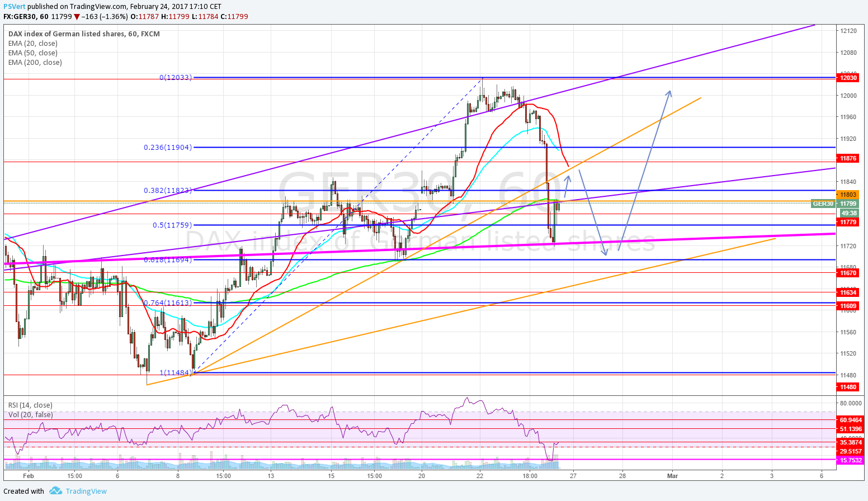Click the Fibonacci 0.236(11904) level label
This screenshot has height=501, width=868.
click(168, 148)
